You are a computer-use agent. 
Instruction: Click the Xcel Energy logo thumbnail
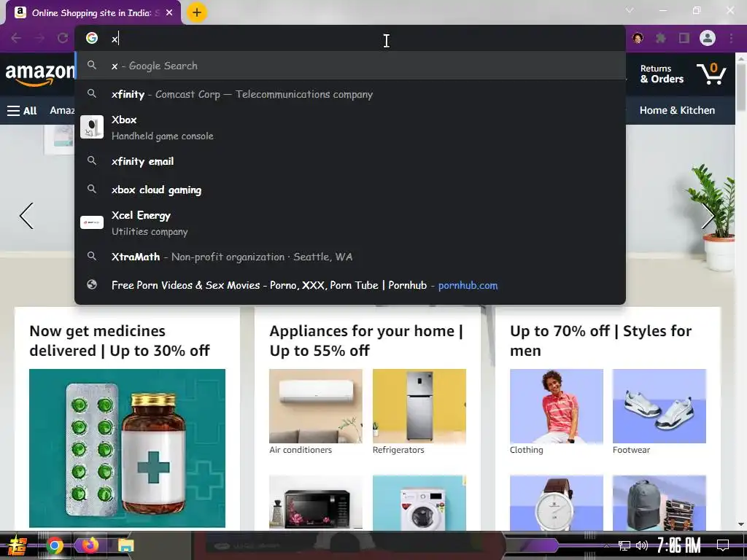[92, 222]
